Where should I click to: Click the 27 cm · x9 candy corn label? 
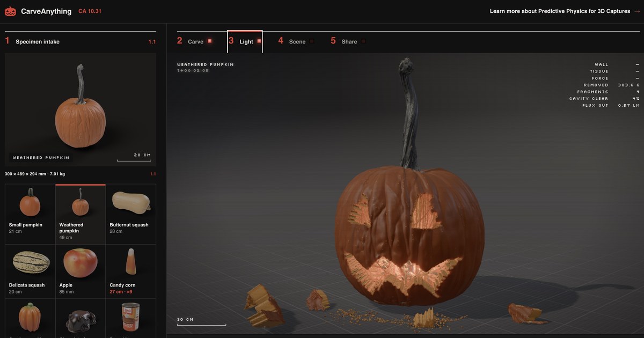pos(121,292)
